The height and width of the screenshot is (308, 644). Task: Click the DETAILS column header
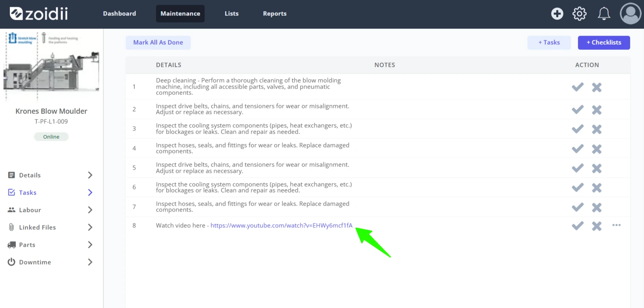[x=169, y=65]
